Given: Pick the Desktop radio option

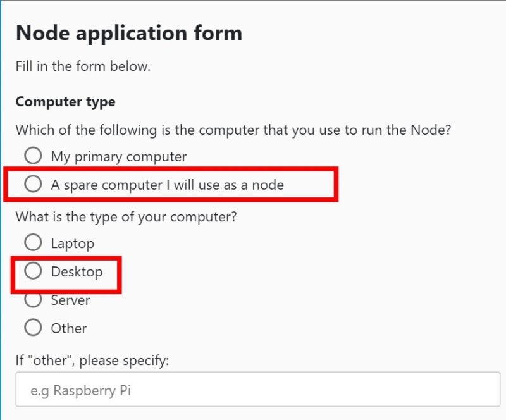Looking at the screenshot, I should click(x=33, y=271).
